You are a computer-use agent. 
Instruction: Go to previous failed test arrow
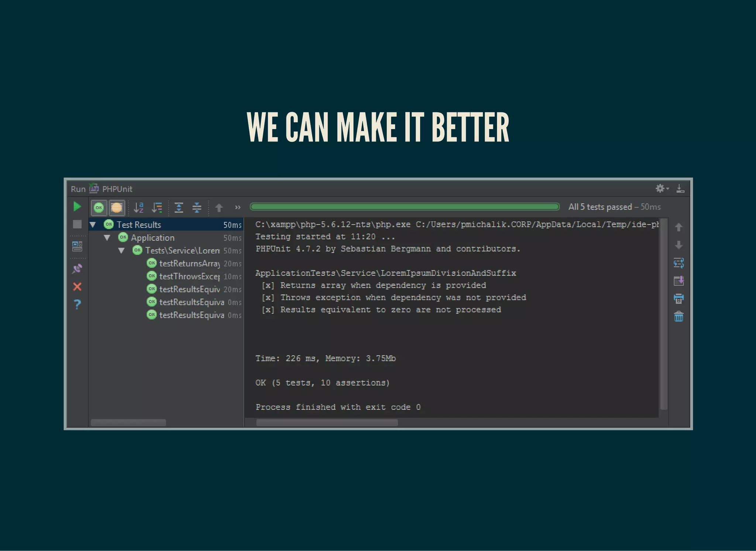coord(219,208)
